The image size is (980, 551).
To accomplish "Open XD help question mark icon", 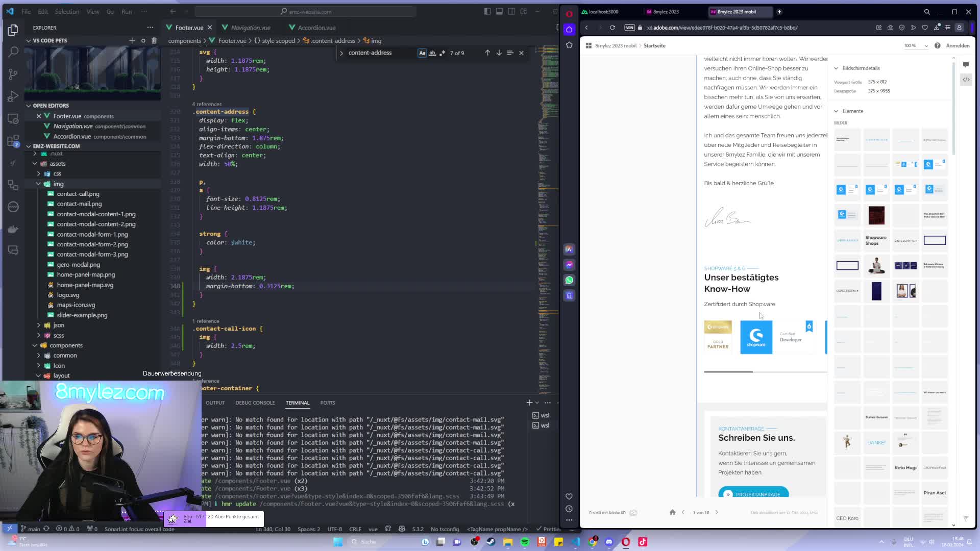I will pyautogui.click(x=938, y=46).
